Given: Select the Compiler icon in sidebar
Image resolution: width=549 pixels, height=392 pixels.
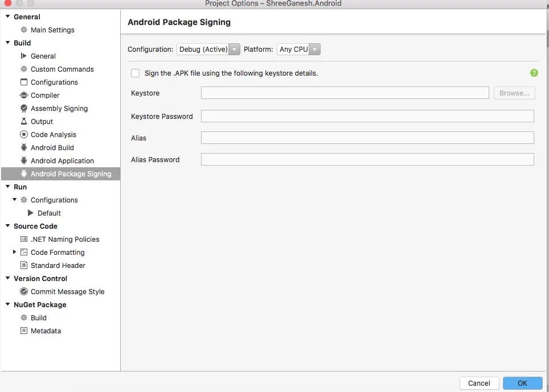Looking at the screenshot, I should (x=23, y=95).
